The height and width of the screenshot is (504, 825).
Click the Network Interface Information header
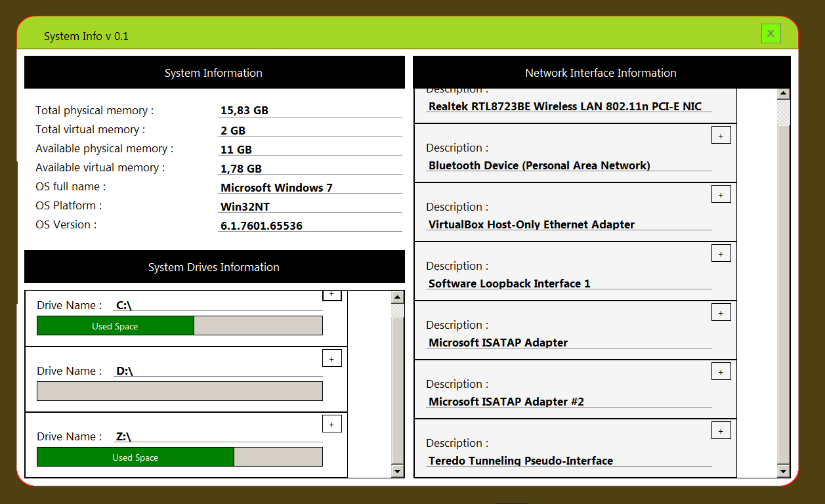pyautogui.click(x=601, y=72)
